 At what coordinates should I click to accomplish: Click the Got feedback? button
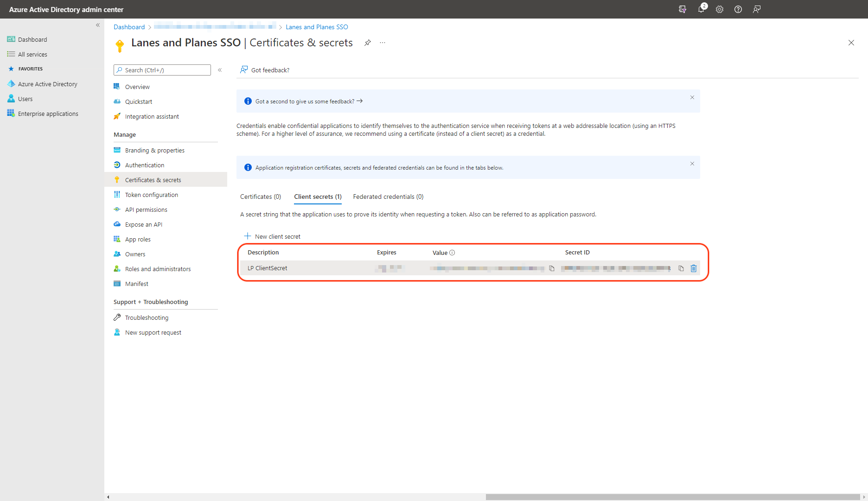(265, 70)
